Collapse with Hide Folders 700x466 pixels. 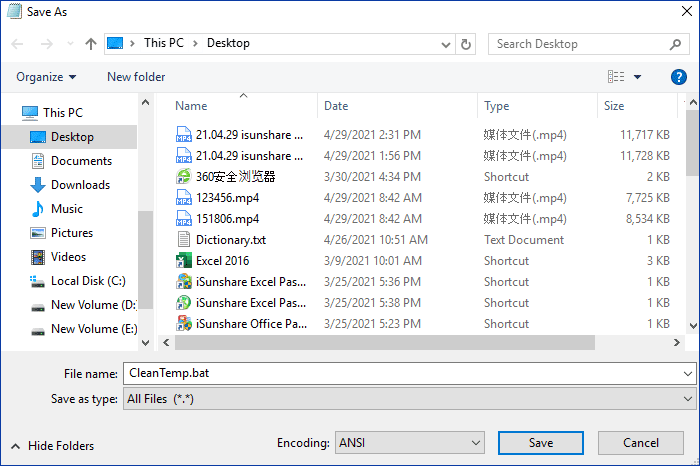[x=52, y=445]
